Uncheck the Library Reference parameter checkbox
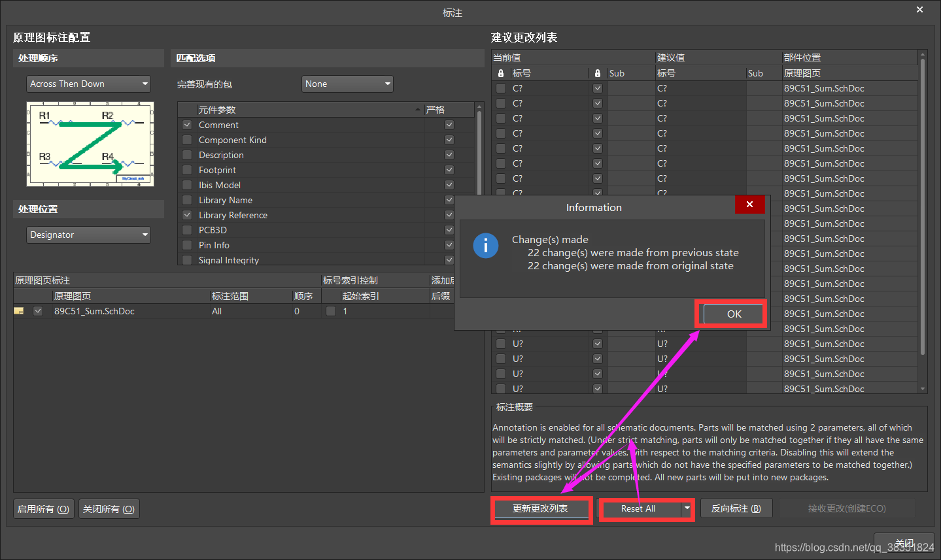The width and height of the screenshot is (941, 560). point(187,215)
